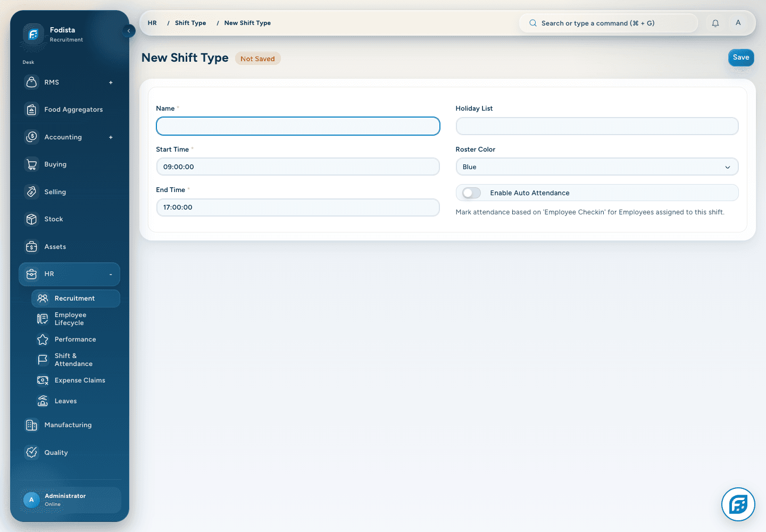Click the Fodista logo icon in sidebar
The width and height of the screenshot is (766, 532).
click(x=33, y=35)
